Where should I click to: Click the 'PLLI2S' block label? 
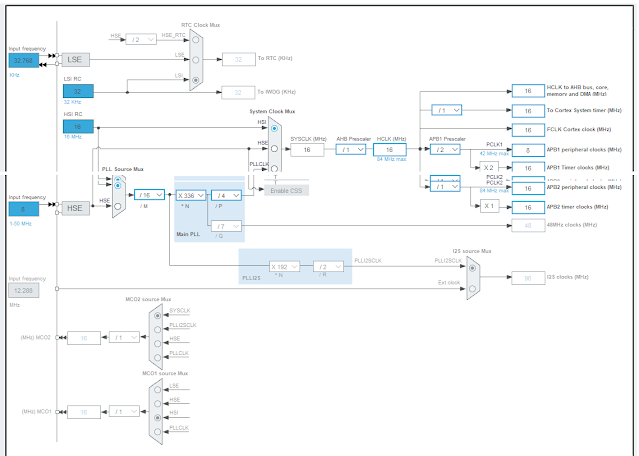[x=251, y=278]
